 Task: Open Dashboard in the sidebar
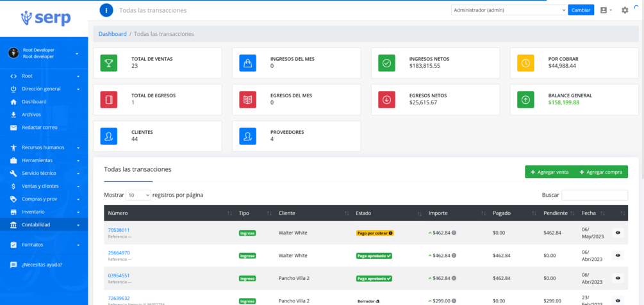[x=44, y=102]
